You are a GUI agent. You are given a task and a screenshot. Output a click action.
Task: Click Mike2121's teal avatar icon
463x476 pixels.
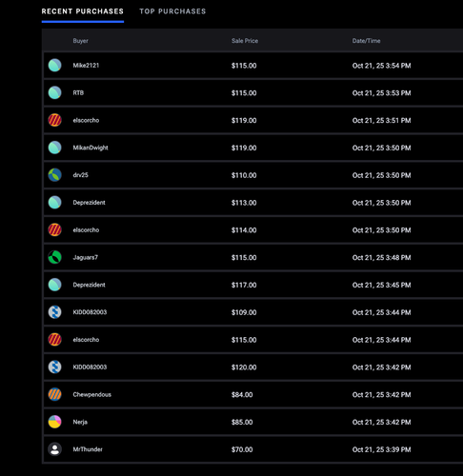54,66
